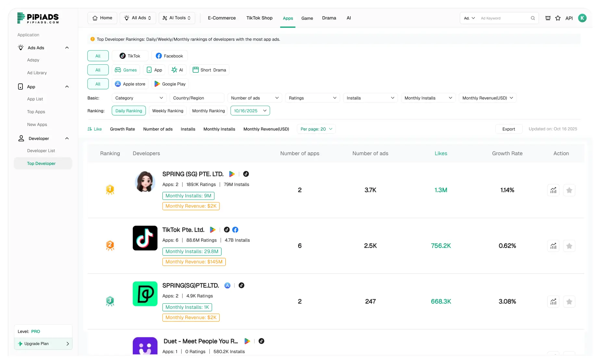Filter by Apple store only
601x364 pixels.
click(x=130, y=84)
